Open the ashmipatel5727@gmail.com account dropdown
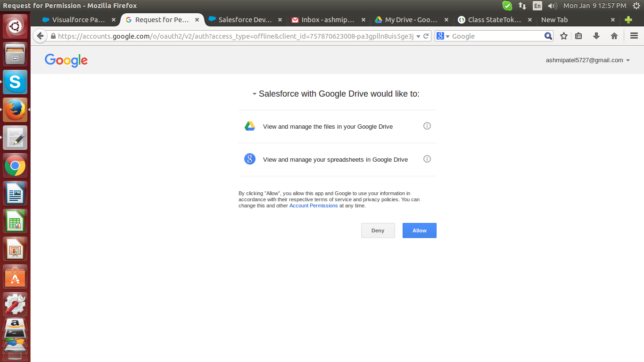644x362 pixels. click(588, 60)
